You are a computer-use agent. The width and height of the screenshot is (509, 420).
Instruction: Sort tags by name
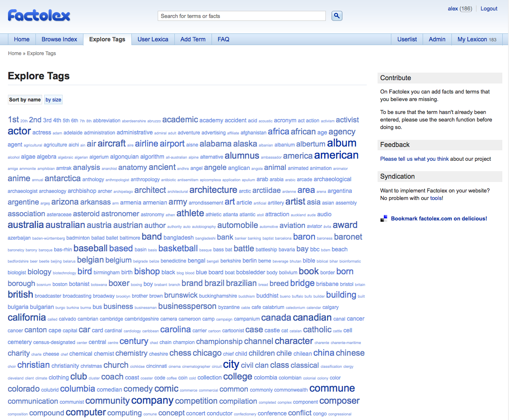point(25,100)
